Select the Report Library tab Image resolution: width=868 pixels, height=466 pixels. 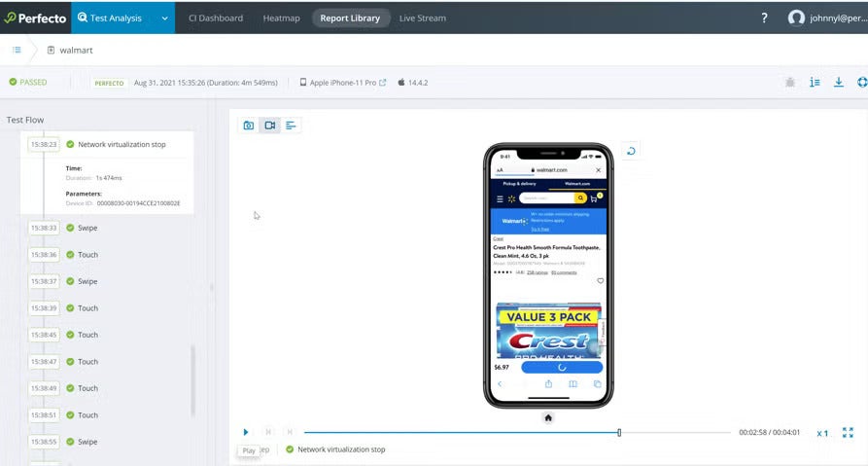pyautogui.click(x=350, y=18)
